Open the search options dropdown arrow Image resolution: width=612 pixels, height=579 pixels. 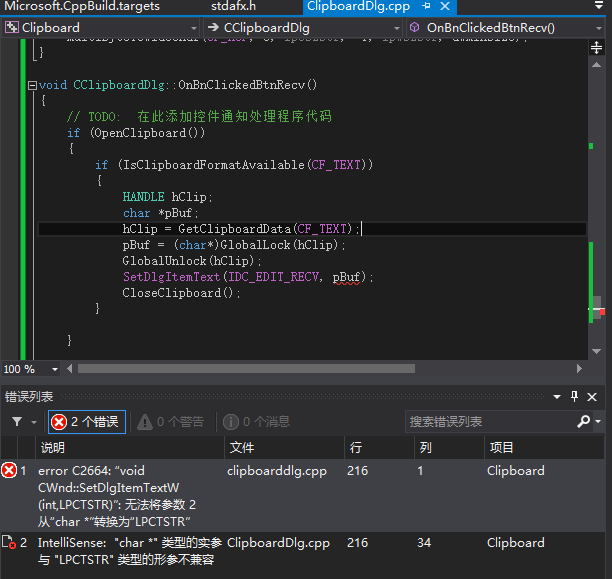coord(598,422)
